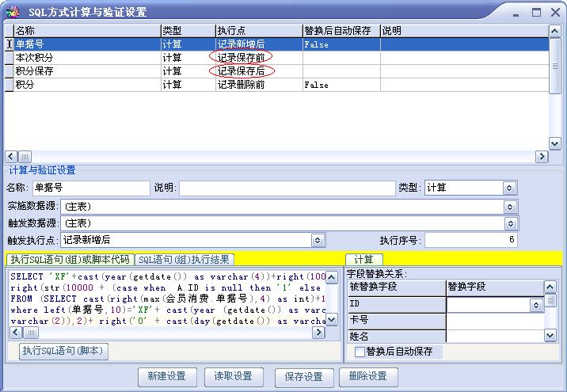Click field mapping table scroll-up arrow
Viewport: 567px width, 392px height.
[x=550, y=287]
